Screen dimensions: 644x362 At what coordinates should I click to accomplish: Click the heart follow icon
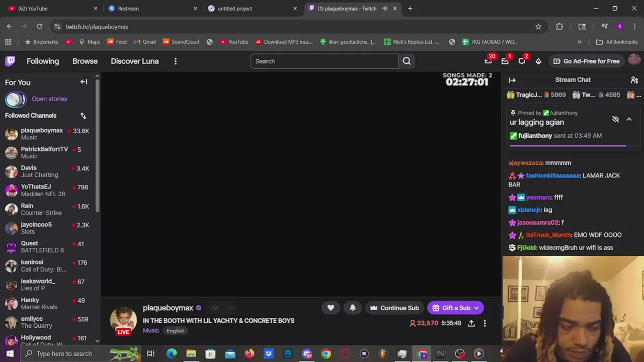pyautogui.click(x=331, y=308)
